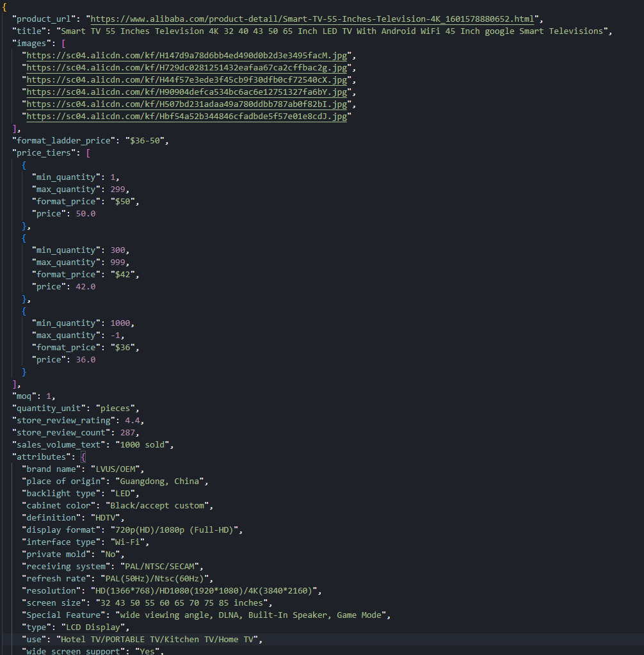644x655 pixels.
Task: Click the format_ladder_price value $36-50
Action: (144, 140)
